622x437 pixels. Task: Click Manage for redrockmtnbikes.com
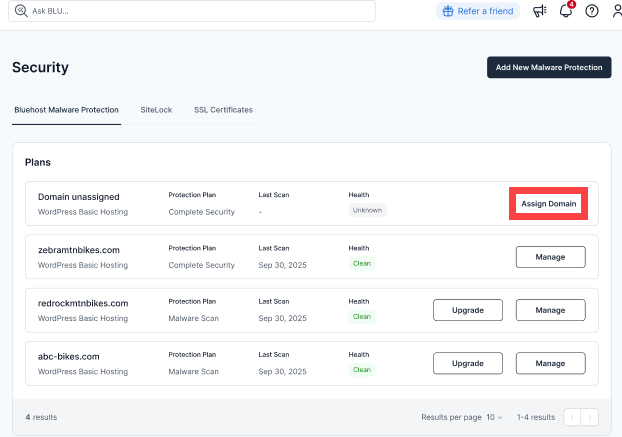(x=551, y=310)
